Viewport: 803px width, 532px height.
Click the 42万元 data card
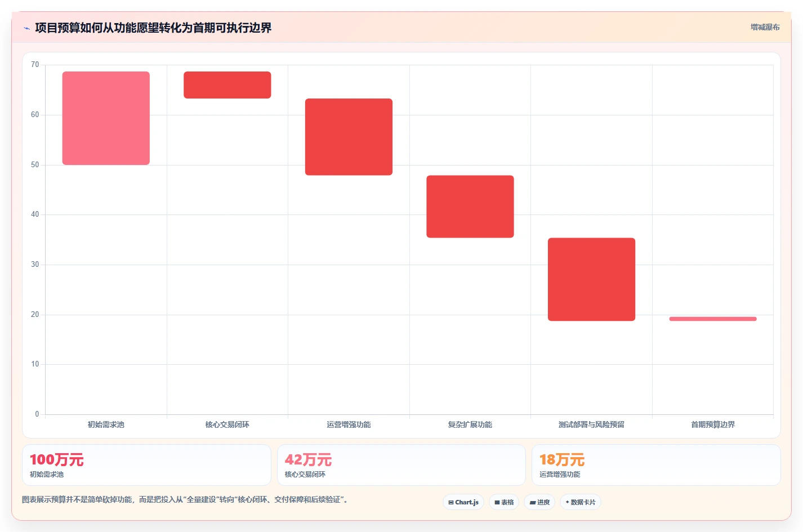point(401,465)
